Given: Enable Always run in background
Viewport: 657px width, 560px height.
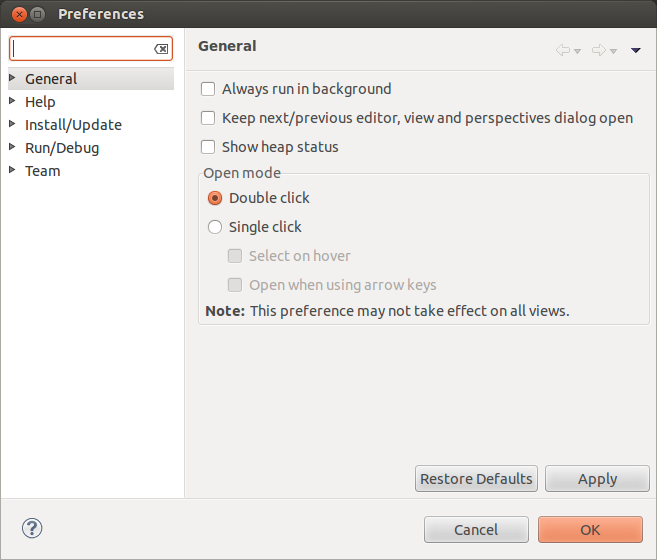Looking at the screenshot, I should click(x=208, y=89).
